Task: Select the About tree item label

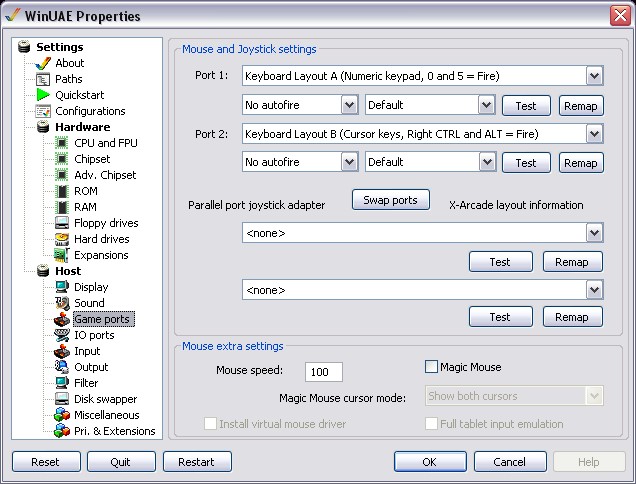Action: (x=70, y=63)
